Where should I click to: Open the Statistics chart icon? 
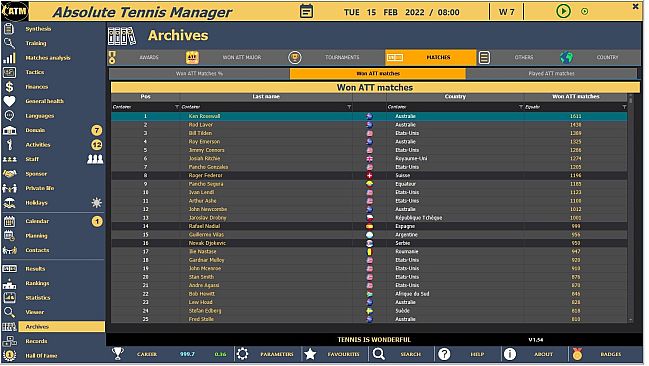(x=9, y=298)
